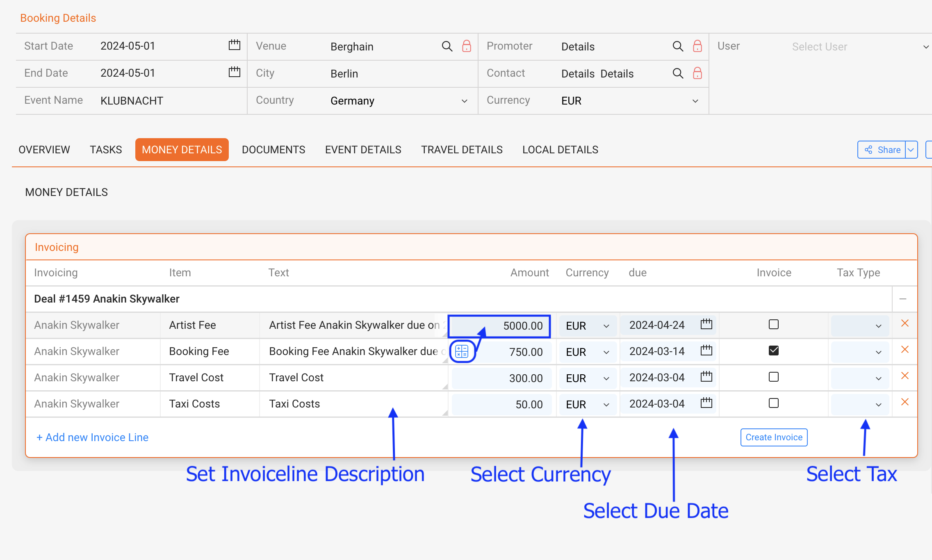Uncheck the Invoice checkbox on the Booking Fee row

click(773, 351)
